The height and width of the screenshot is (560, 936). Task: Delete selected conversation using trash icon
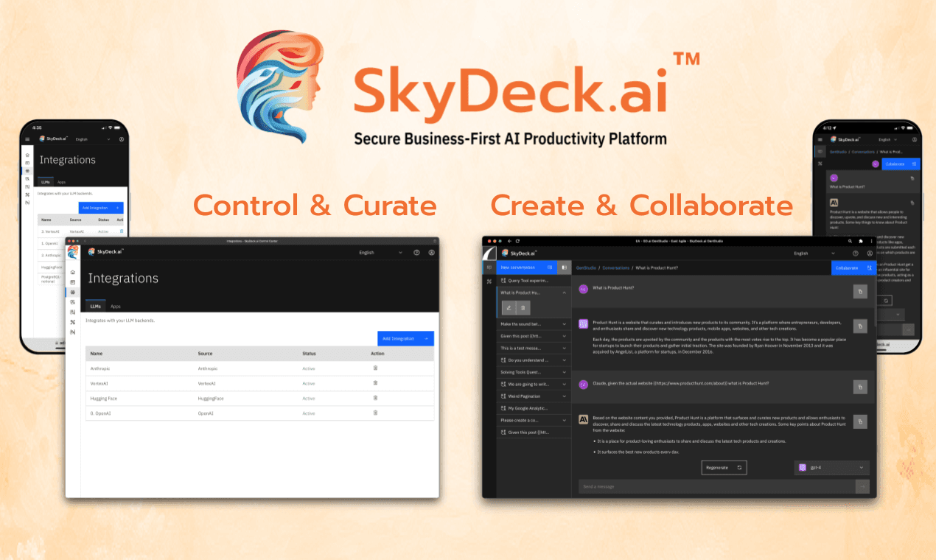(x=523, y=307)
